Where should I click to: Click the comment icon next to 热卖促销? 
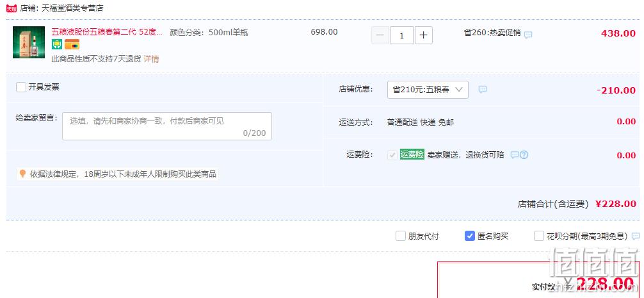pyautogui.click(x=528, y=35)
